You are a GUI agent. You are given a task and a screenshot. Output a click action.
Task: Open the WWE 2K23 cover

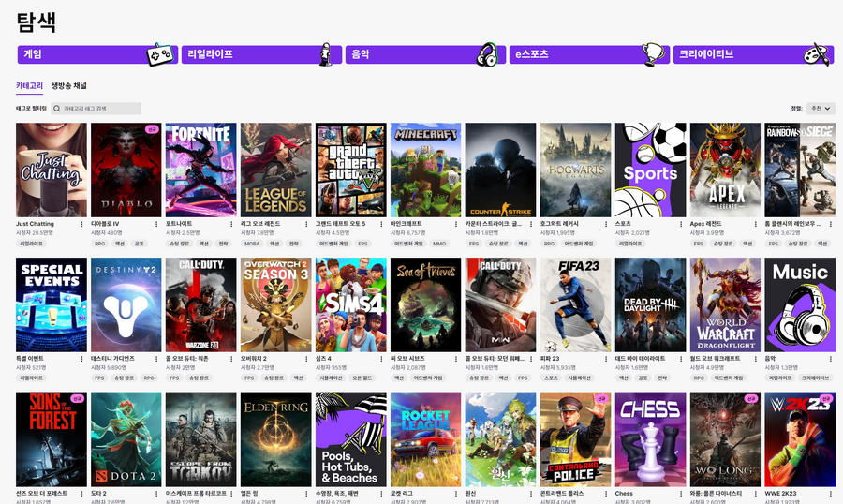point(801,439)
